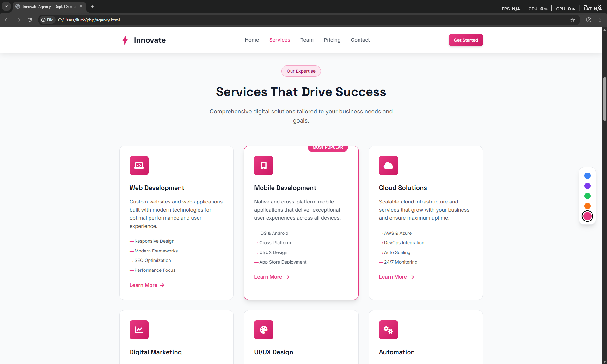Click the Automation gears icon
This screenshot has height=364, width=607.
coord(388,330)
